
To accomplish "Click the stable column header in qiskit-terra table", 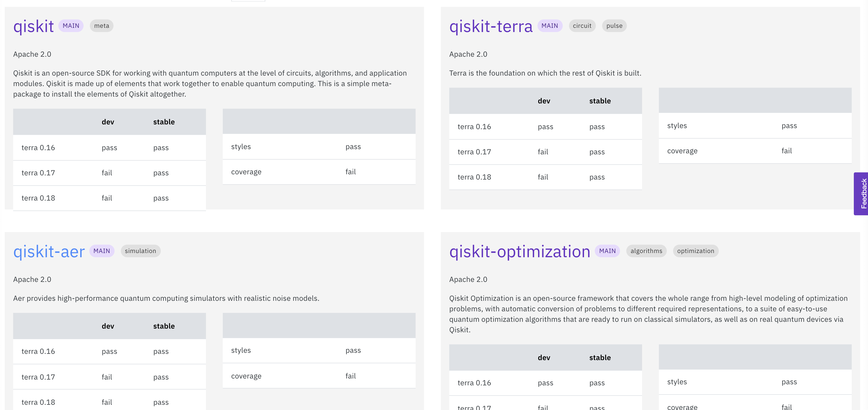I will (x=600, y=101).
